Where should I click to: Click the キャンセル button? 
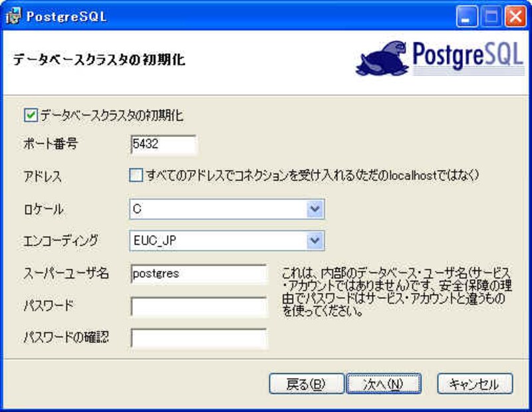pos(475,383)
